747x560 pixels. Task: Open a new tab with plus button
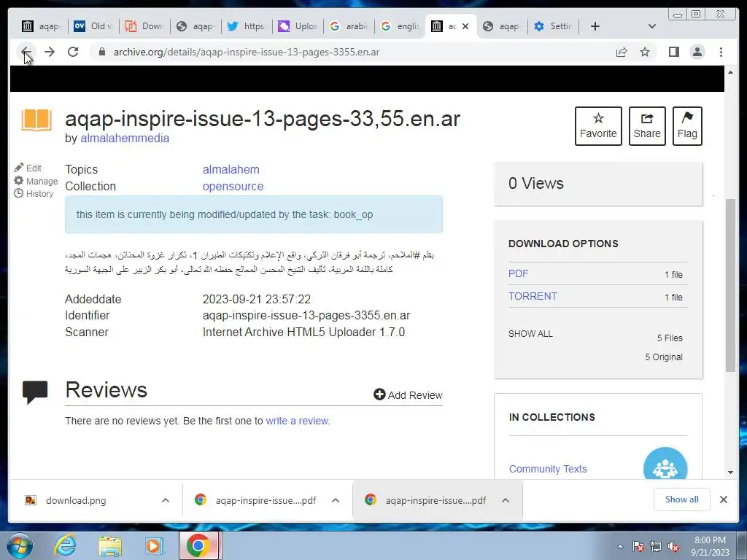pos(595,26)
